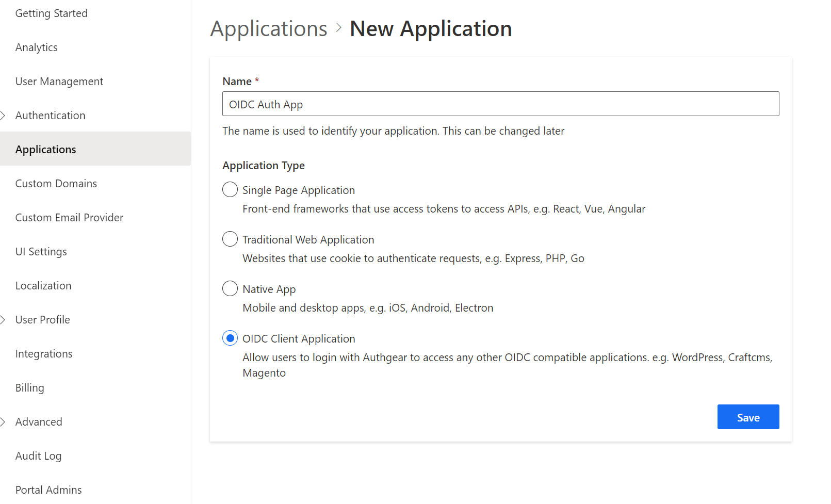Expand the User Profile section
This screenshot has width=831, height=504.
[x=42, y=319]
